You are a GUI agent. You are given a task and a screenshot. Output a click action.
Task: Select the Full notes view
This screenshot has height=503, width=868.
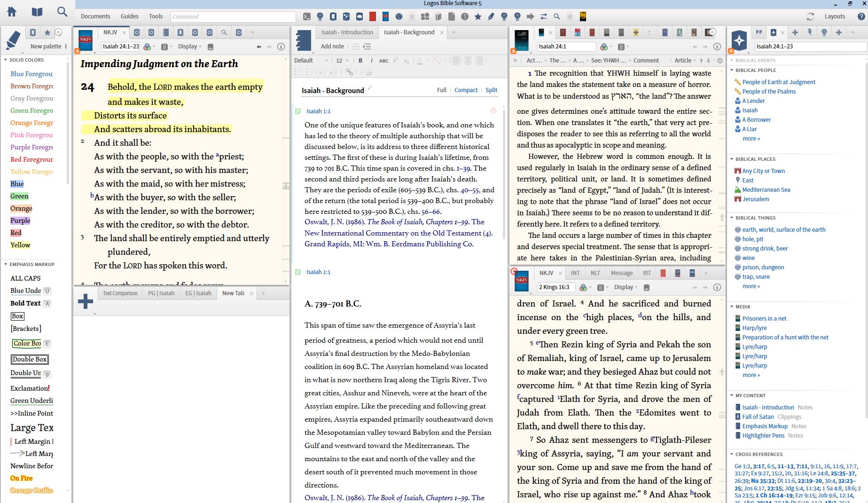[x=442, y=90]
